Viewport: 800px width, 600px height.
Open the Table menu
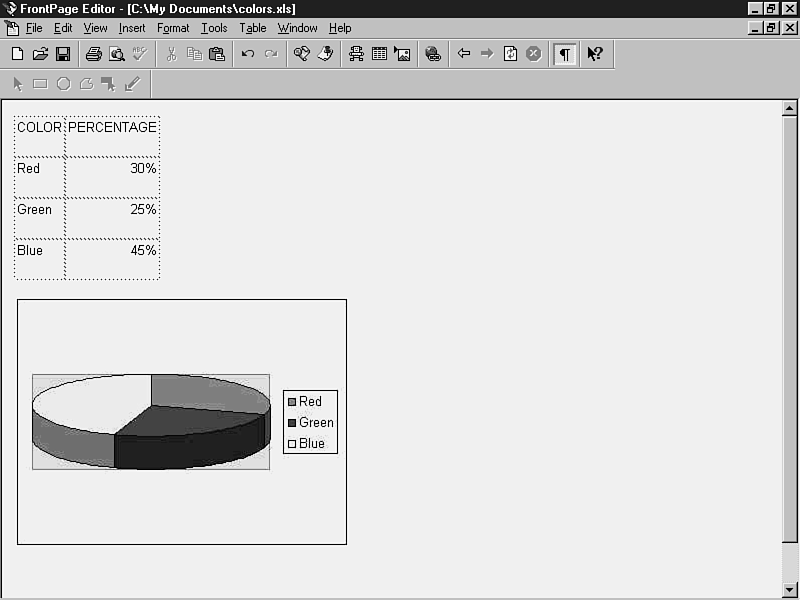(x=253, y=28)
